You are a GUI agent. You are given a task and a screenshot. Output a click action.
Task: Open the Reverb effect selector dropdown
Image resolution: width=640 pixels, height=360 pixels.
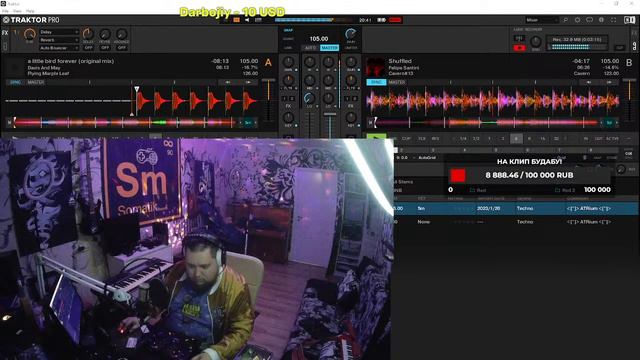pyautogui.click(x=59, y=40)
